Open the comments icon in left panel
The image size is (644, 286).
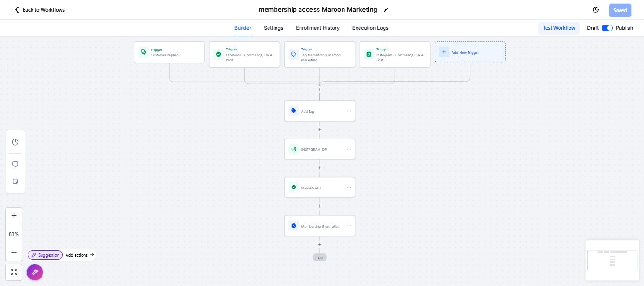click(x=15, y=164)
